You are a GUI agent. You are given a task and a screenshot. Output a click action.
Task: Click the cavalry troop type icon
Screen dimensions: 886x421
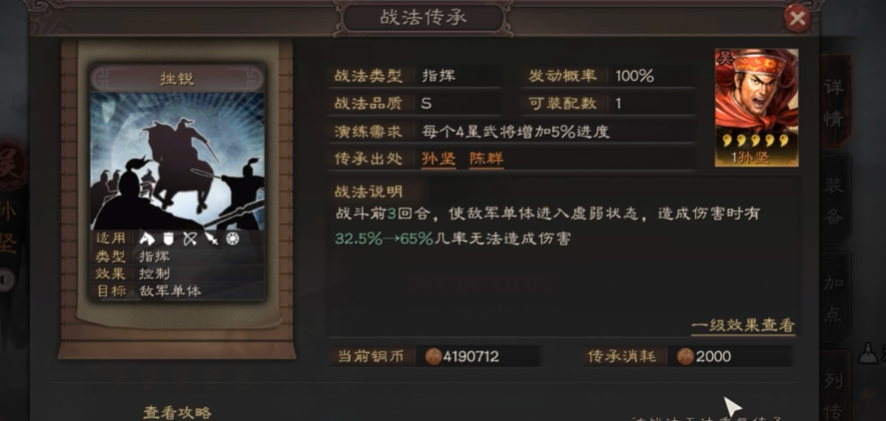147,239
